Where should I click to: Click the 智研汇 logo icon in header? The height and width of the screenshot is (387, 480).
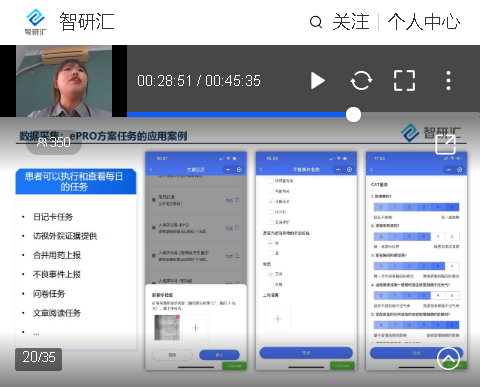click(x=35, y=22)
